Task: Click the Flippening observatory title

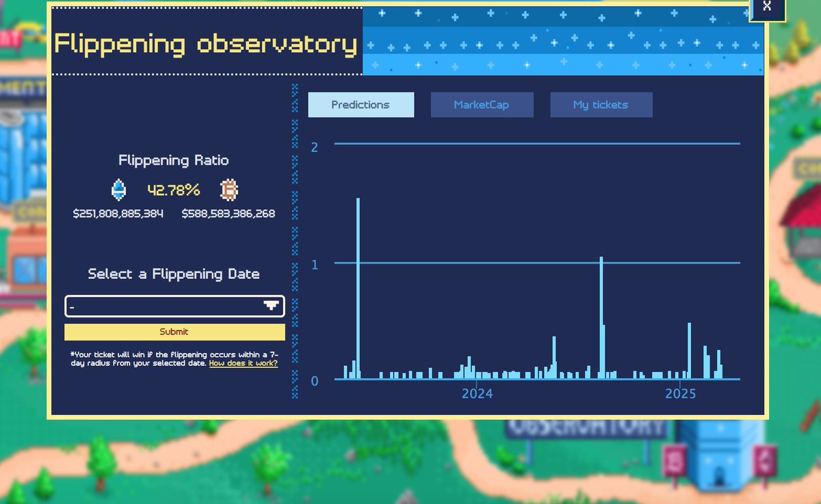Action: click(x=205, y=44)
